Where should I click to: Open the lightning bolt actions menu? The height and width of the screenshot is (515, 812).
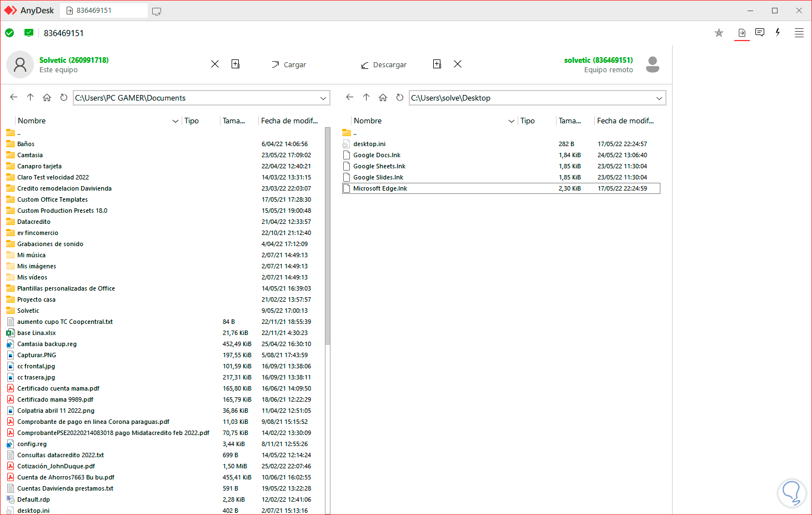click(778, 32)
